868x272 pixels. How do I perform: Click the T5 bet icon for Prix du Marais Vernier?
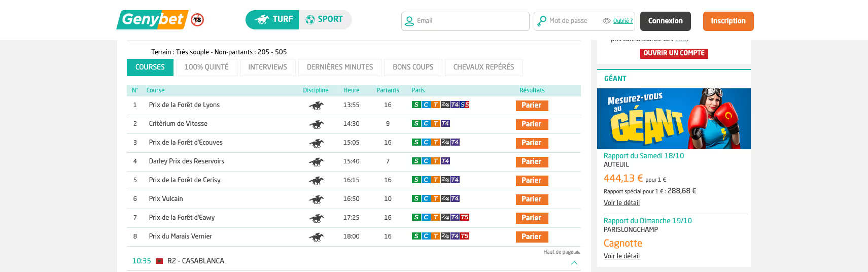[465, 236]
